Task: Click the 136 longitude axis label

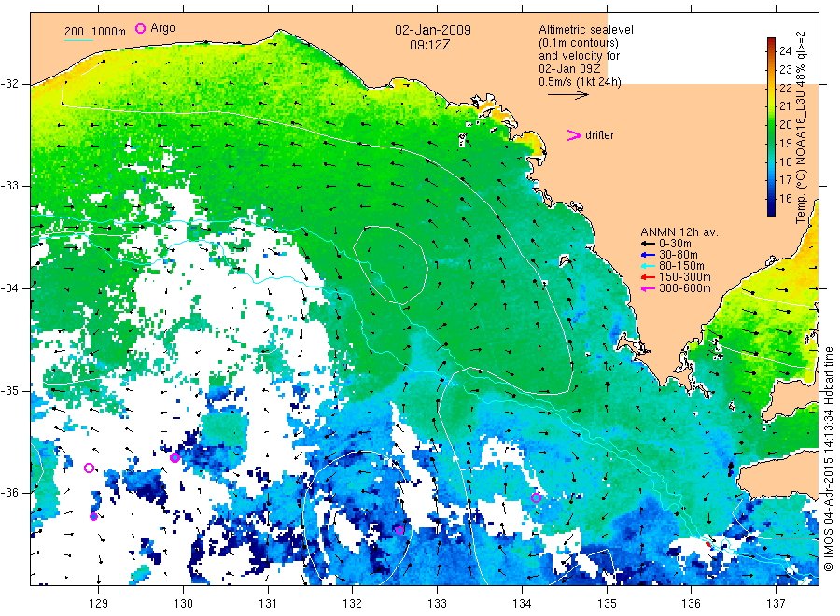Action: point(691,604)
